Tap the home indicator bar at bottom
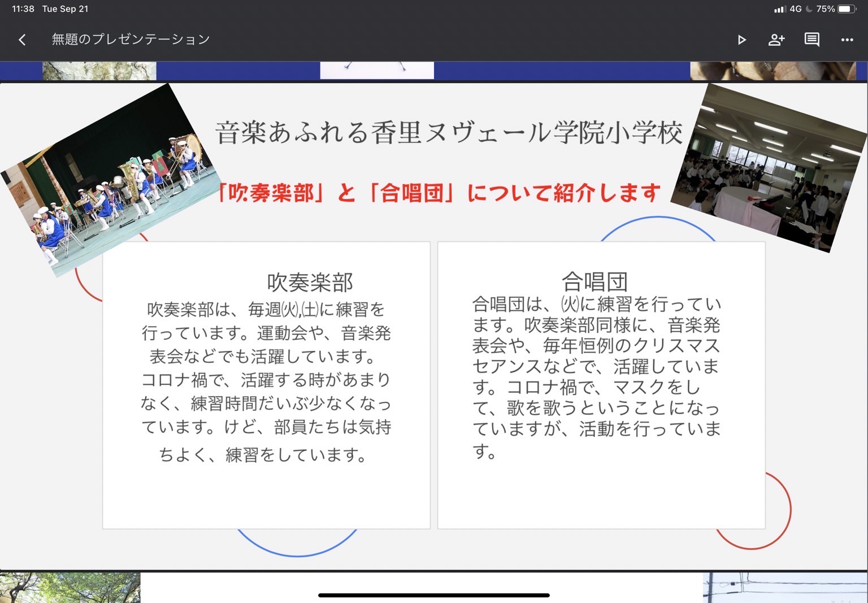Screen dimensions: 868x603 click(x=434, y=595)
